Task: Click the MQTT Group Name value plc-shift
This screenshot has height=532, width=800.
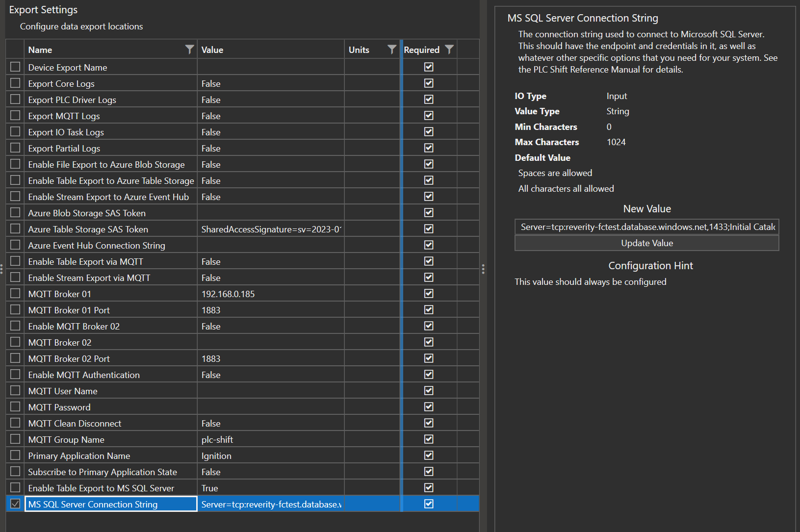Action: pos(217,440)
